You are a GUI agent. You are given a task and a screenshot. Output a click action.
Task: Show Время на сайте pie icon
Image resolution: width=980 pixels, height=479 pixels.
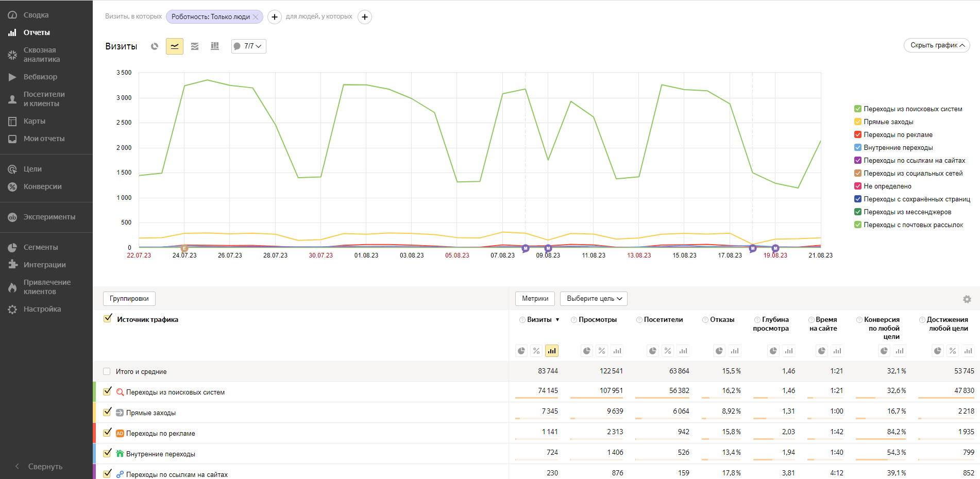(x=822, y=351)
